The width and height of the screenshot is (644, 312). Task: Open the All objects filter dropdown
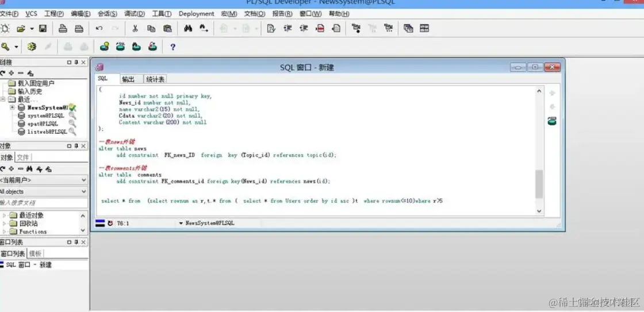[84, 192]
